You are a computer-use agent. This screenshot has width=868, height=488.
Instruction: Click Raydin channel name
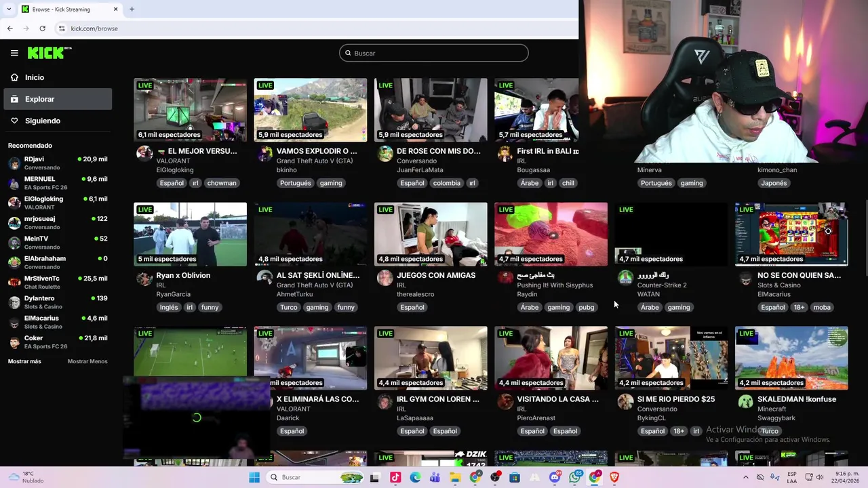point(527,294)
